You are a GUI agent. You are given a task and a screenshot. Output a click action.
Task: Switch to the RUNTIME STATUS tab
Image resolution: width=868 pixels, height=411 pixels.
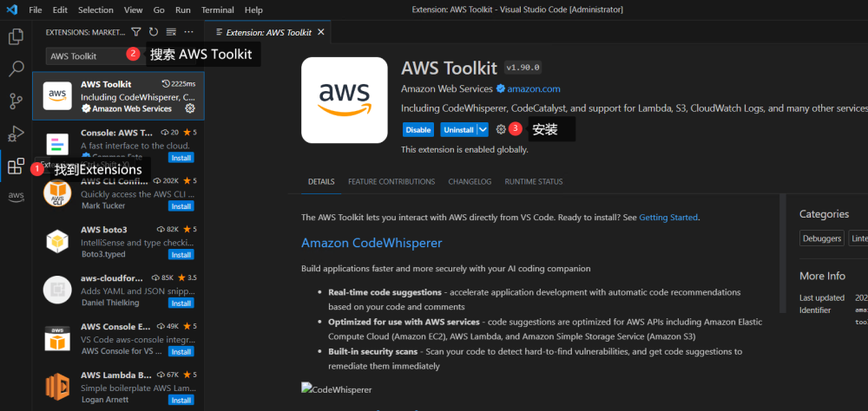click(x=534, y=181)
